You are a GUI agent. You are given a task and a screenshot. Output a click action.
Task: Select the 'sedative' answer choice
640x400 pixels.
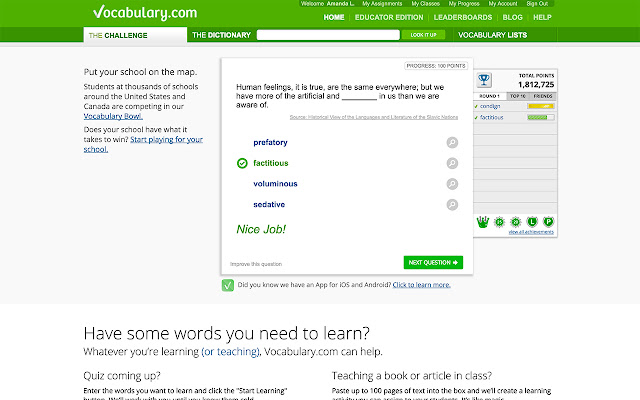pos(269,204)
